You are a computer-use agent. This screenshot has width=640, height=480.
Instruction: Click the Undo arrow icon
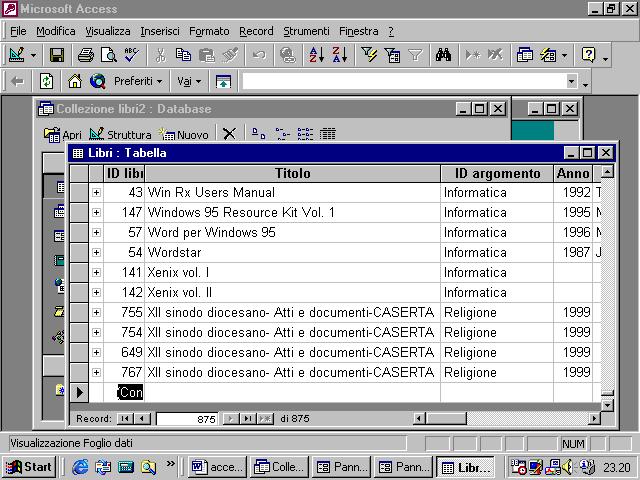(259, 55)
